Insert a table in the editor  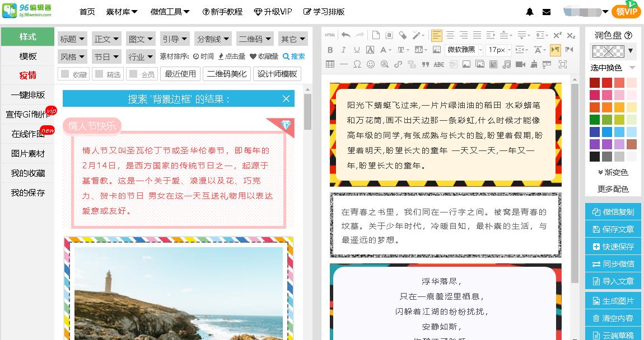click(x=330, y=64)
